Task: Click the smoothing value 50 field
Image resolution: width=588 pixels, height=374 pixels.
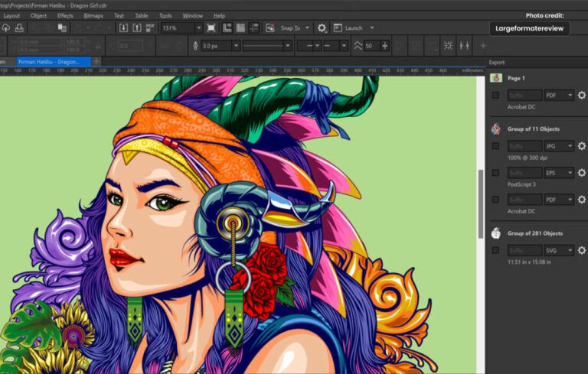Action: tap(371, 46)
